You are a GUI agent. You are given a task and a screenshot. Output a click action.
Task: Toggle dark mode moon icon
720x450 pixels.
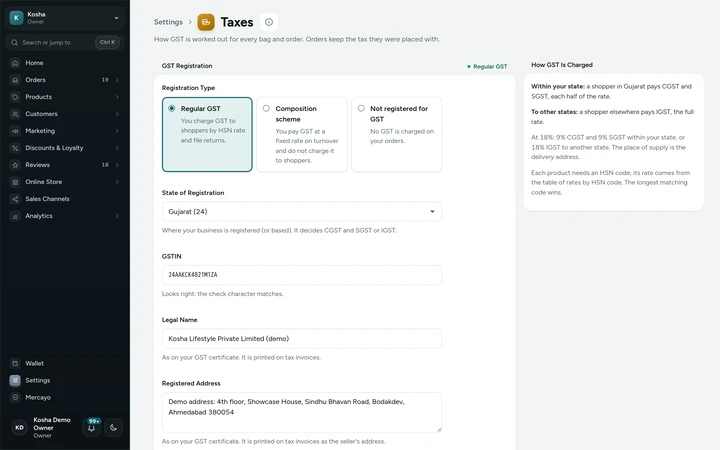tap(113, 428)
